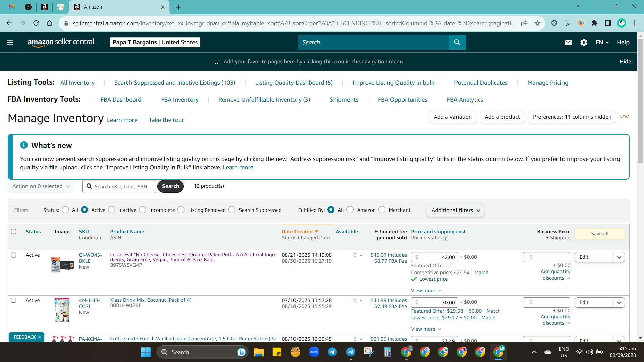644x362 pixels.
Task: Click the share page icon in address bar
Action: (524, 23)
